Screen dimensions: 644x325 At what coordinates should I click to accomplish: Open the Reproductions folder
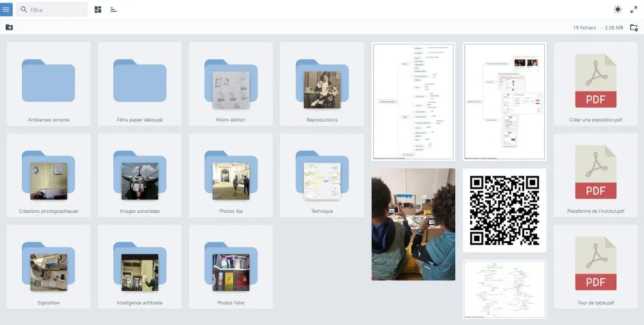[x=322, y=84]
